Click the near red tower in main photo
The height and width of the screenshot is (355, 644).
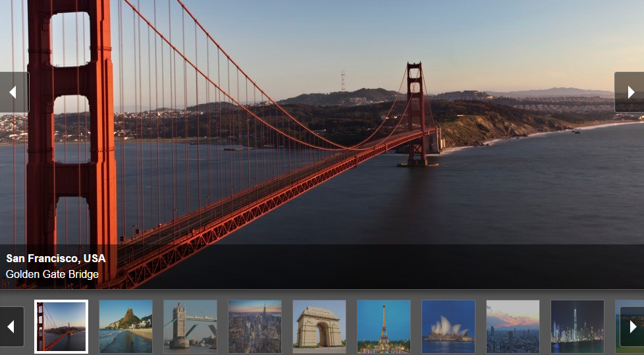[x=72, y=140]
